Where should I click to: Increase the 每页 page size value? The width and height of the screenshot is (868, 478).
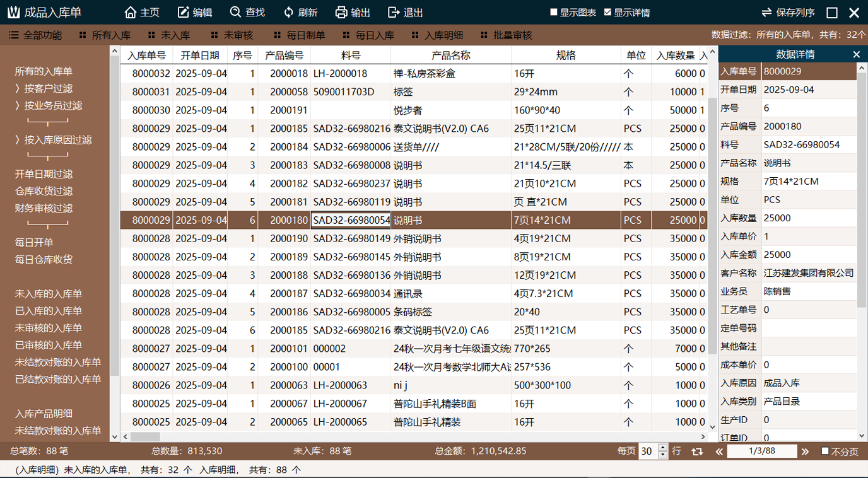pos(662,446)
